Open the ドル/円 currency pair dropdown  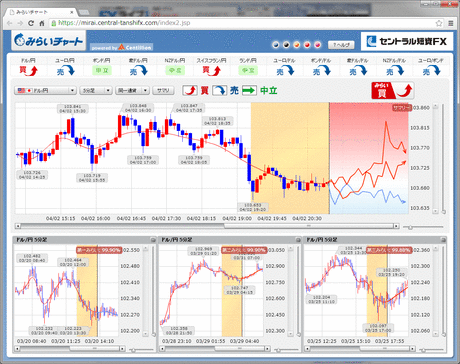pos(45,90)
